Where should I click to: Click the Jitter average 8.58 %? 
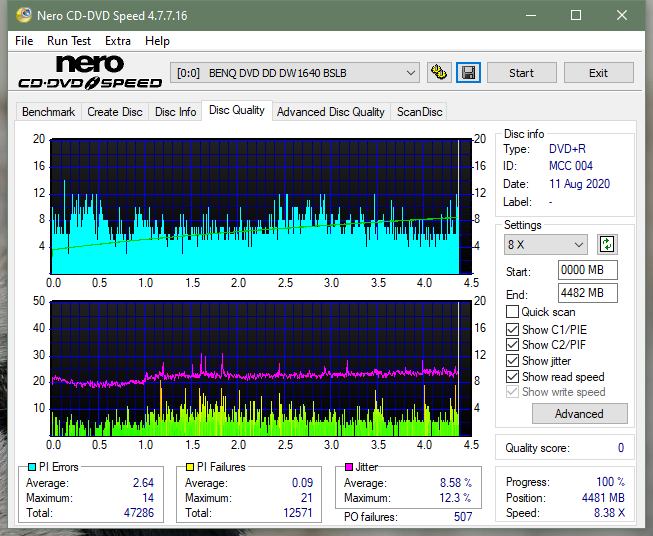tap(456, 483)
